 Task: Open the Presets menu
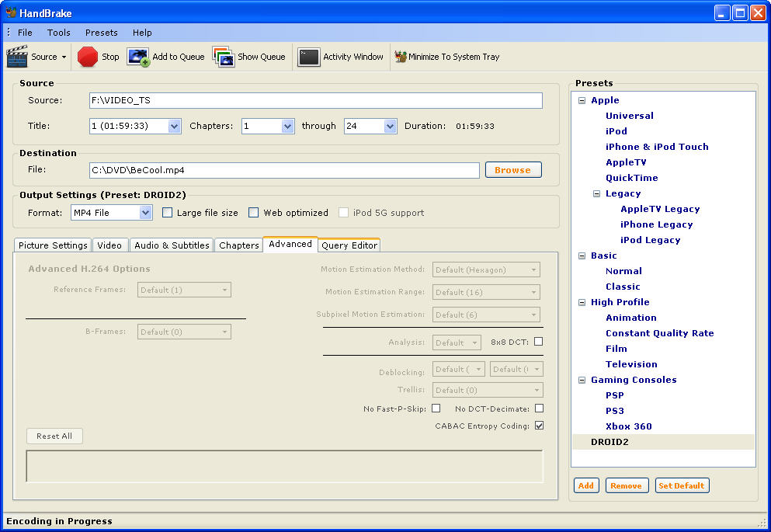(101, 33)
